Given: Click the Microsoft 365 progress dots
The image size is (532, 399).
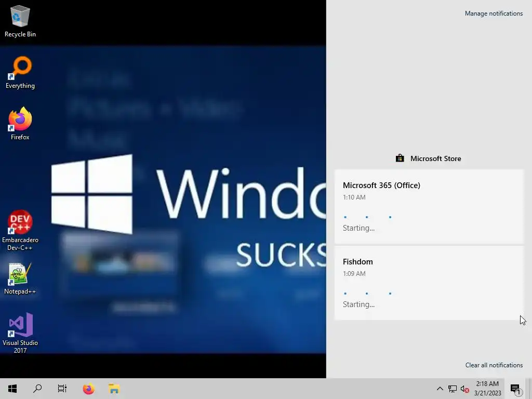Looking at the screenshot, I should (x=367, y=217).
